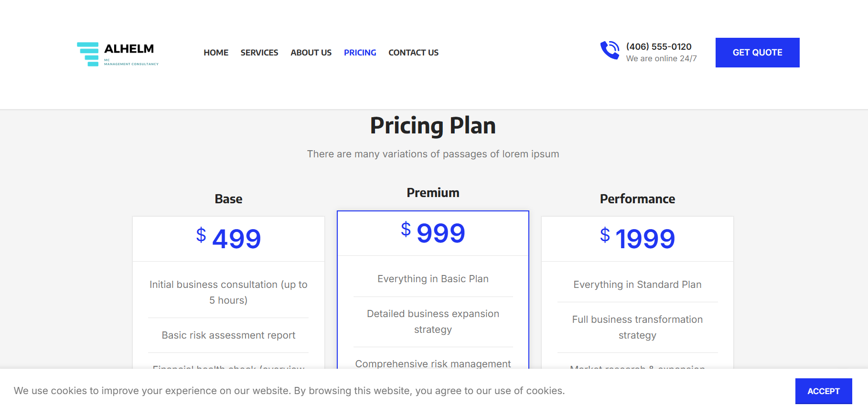
Task: Click the Premium plan heading
Action: [433, 193]
